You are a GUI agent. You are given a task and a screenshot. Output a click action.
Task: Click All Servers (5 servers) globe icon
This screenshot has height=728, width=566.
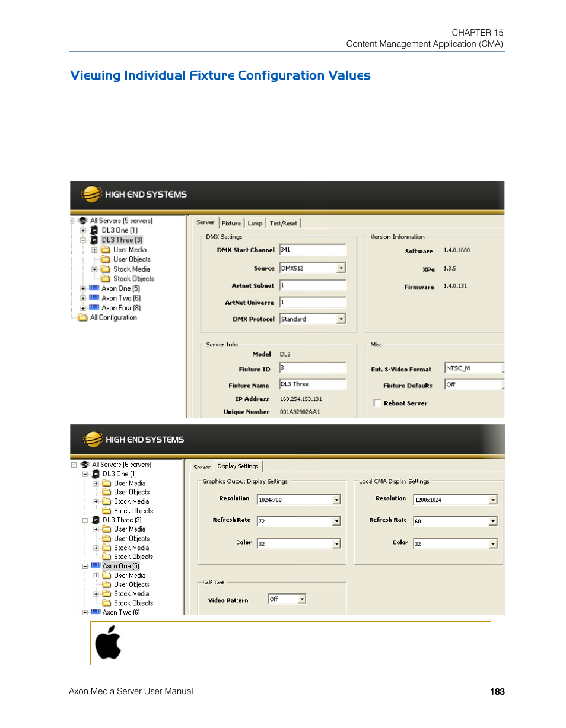[x=84, y=221]
